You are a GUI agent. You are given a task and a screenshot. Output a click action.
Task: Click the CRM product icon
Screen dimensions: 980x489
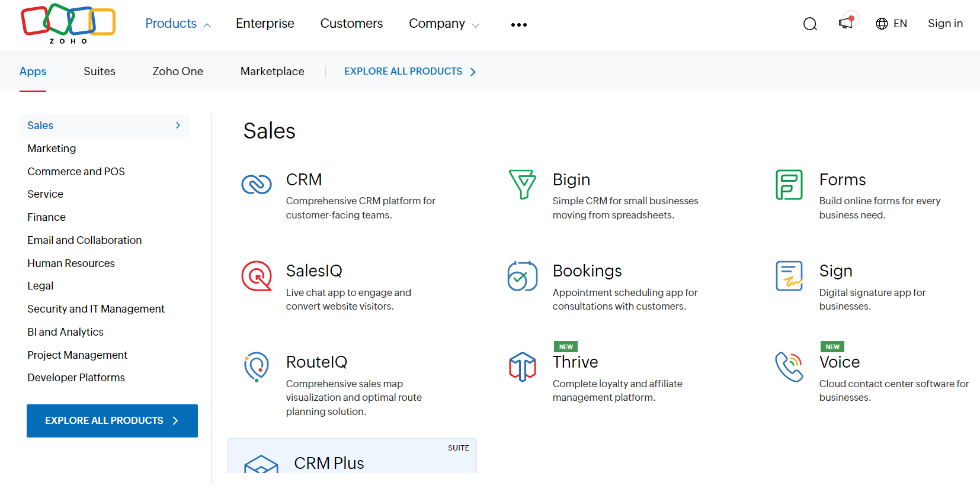257,185
